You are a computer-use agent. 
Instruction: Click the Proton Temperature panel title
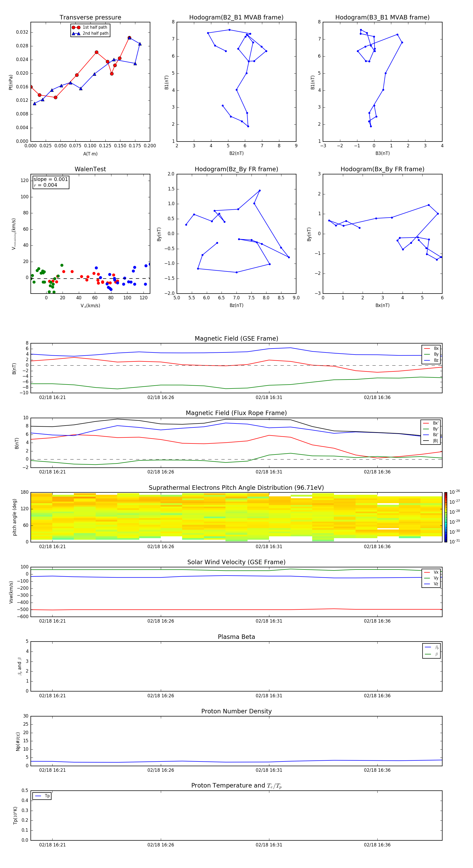(x=236, y=785)
